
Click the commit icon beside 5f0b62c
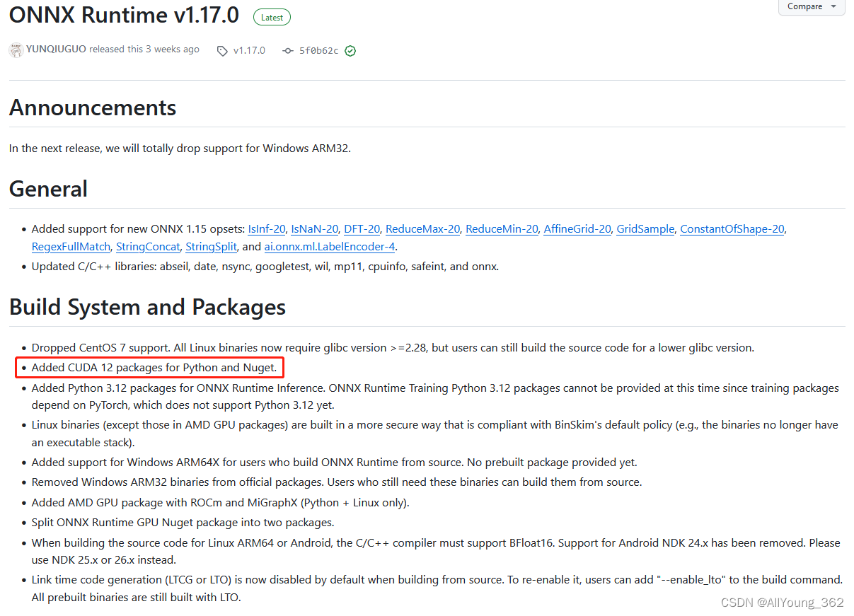coord(288,50)
